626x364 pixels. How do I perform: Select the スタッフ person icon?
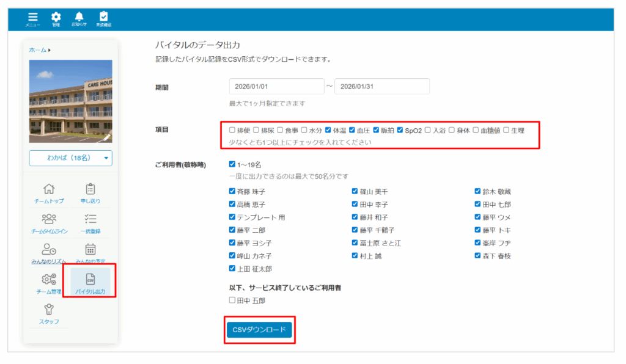click(x=49, y=312)
